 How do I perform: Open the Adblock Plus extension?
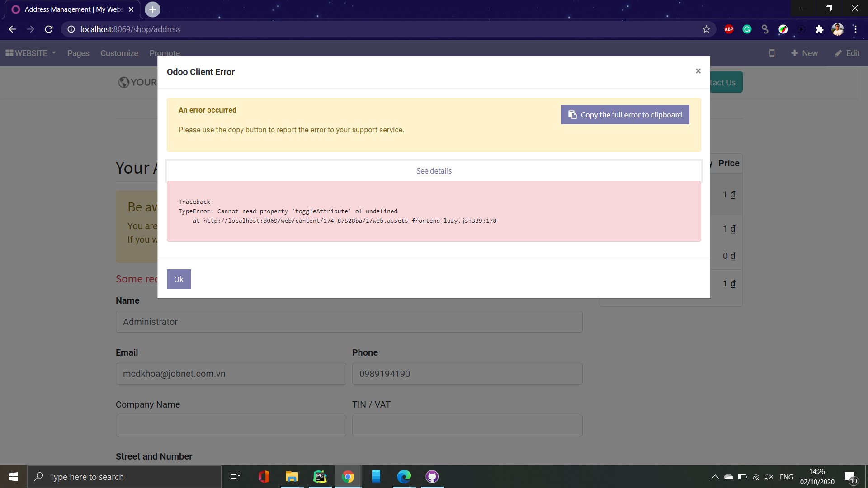pyautogui.click(x=729, y=29)
